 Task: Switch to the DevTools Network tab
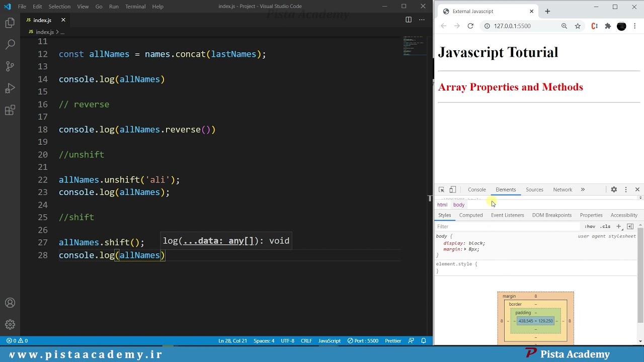(562, 190)
